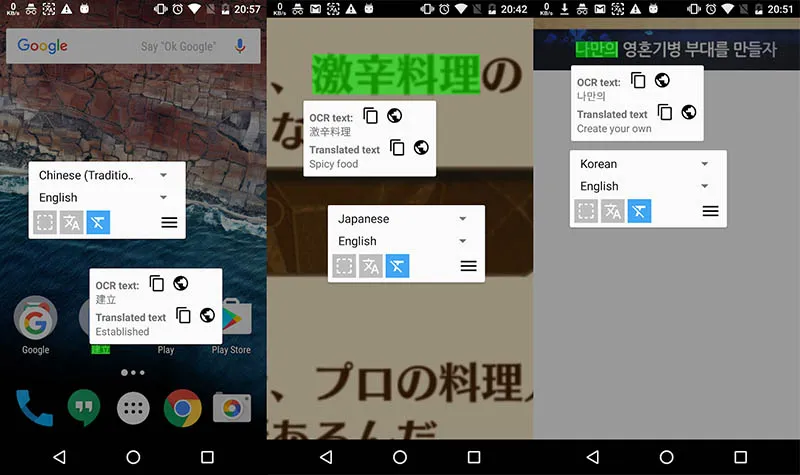Open globe icon next to OCR text '激辛料理'
The width and height of the screenshot is (800, 475).
click(x=395, y=116)
